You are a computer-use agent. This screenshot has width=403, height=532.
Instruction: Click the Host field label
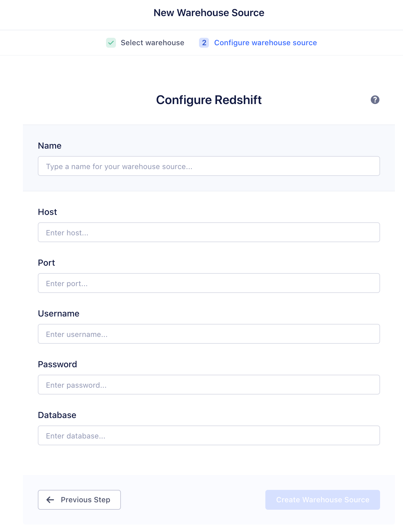(x=47, y=212)
